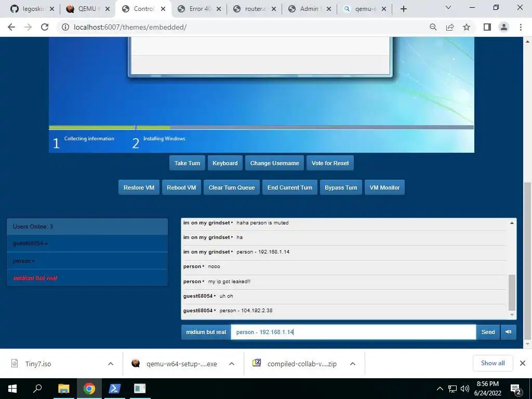Open the person user dropdown
The height and width of the screenshot is (399, 532).
tap(24, 261)
